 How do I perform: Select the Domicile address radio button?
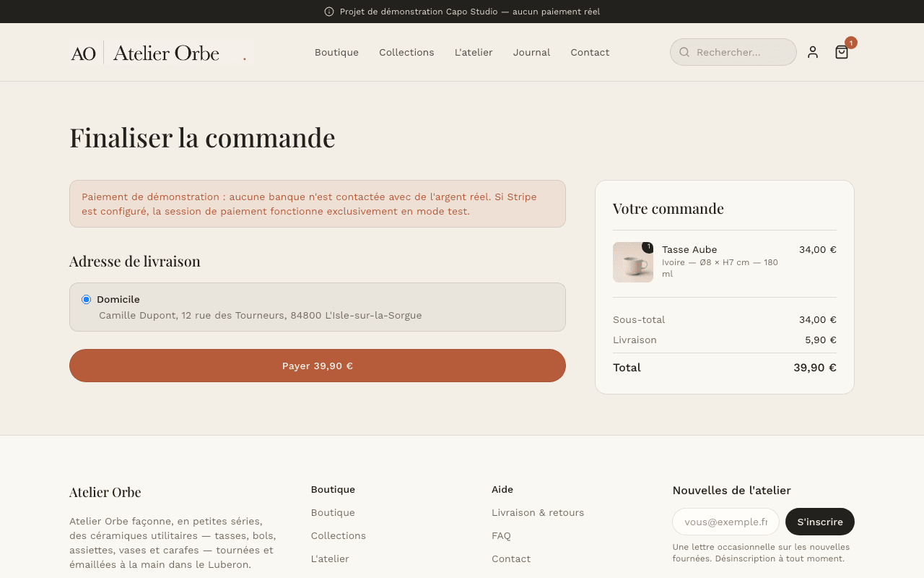pyautogui.click(x=87, y=299)
